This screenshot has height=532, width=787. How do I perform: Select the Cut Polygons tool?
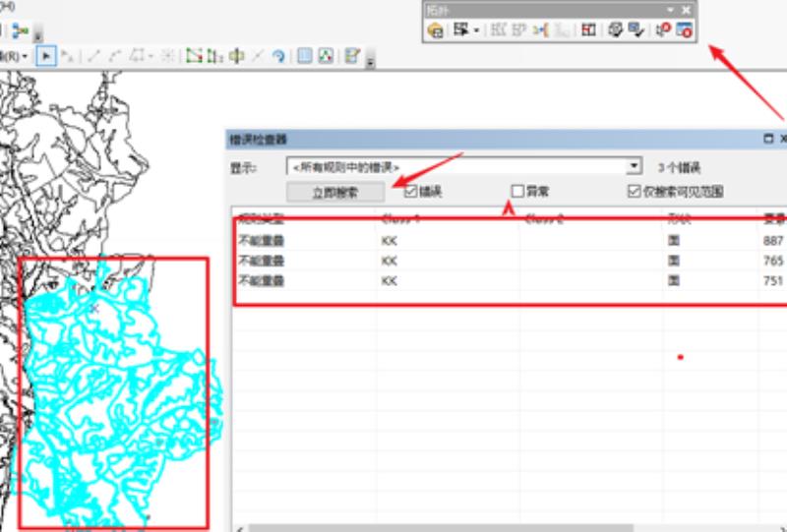pos(236,56)
